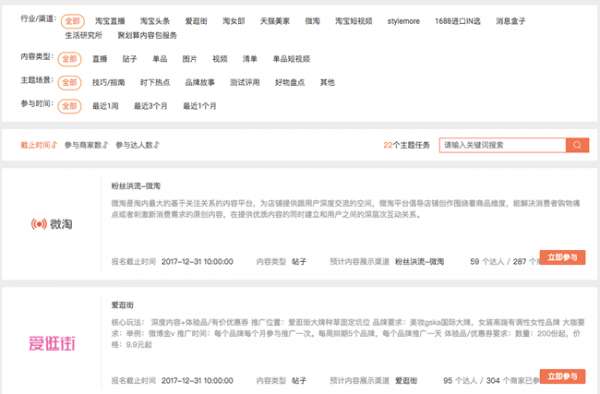The image size is (600, 394).
Task: Click 立即参与 on 爱逛街 card
Action: point(562,376)
